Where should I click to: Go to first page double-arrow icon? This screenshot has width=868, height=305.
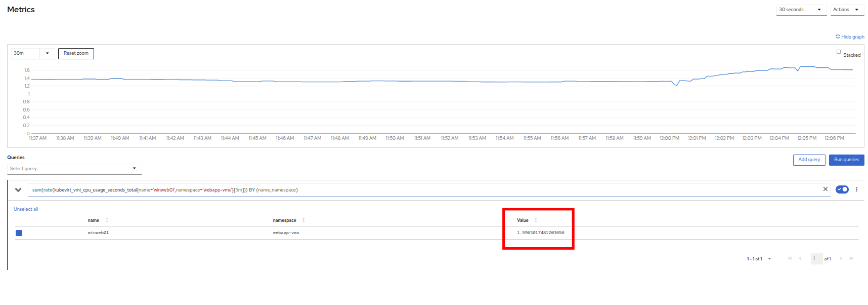pos(790,258)
